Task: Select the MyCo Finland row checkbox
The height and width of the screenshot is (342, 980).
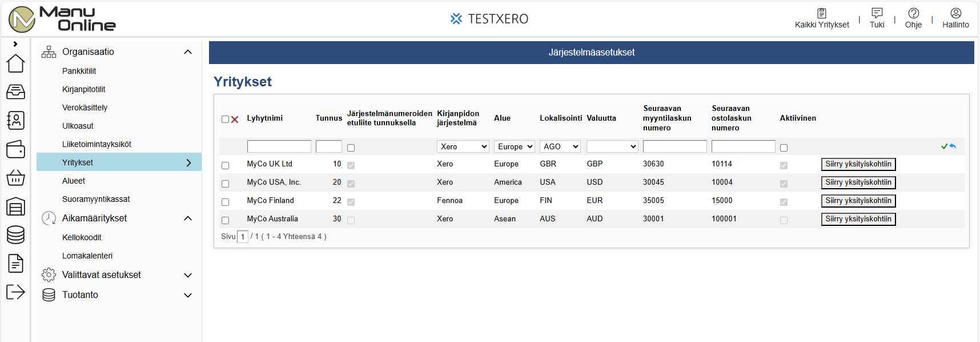Action: (225, 202)
